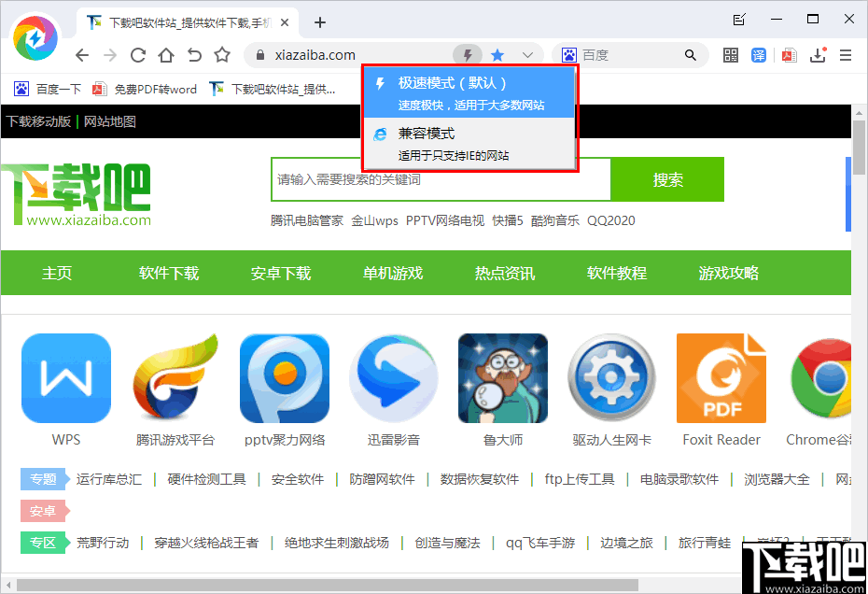
Task: Click the WPS app icon on the page
Action: click(x=65, y=377)
